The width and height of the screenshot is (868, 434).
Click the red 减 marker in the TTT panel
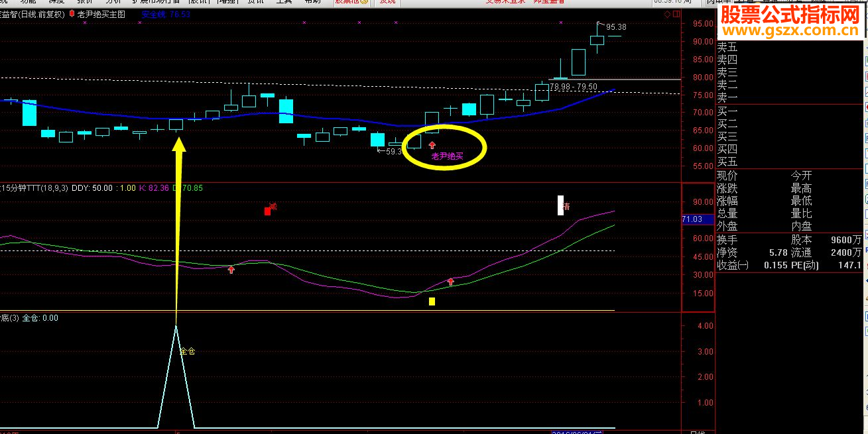(270, 209)
